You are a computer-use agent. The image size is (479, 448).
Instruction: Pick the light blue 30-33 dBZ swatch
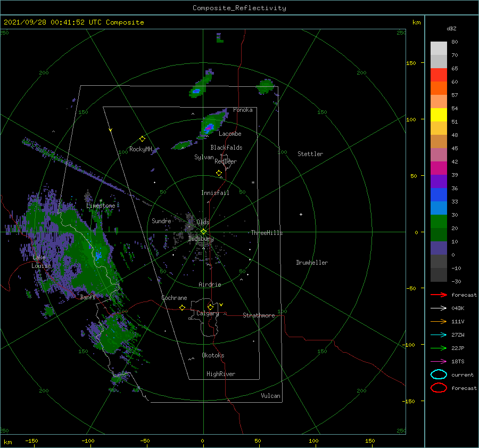coord(439,208)
